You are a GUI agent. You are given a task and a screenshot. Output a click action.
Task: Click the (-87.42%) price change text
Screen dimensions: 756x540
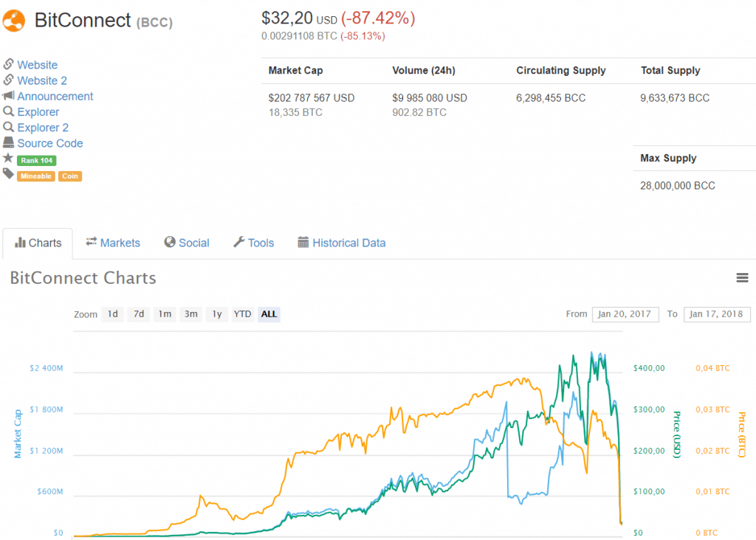pyautogui.click(x=378, y=18)
